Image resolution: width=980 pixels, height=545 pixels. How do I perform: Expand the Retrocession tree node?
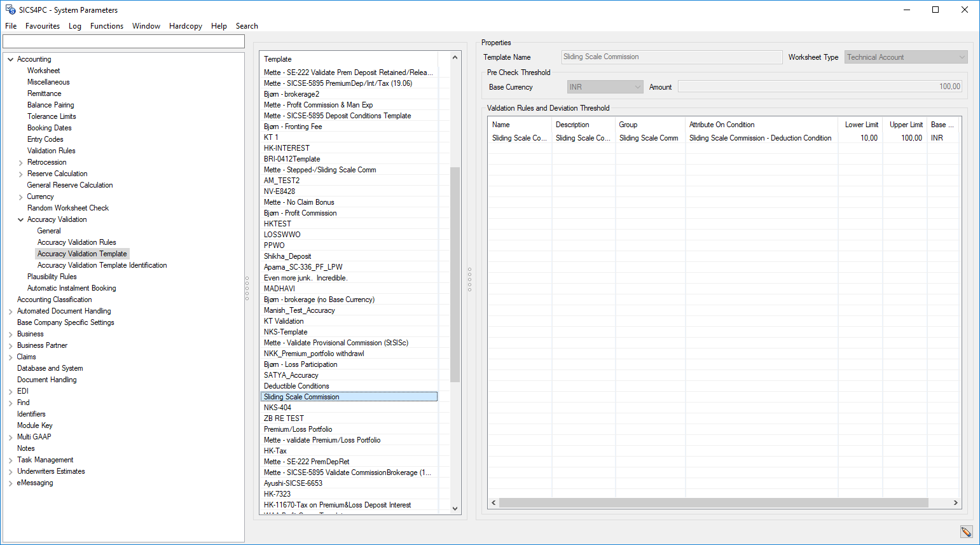pos(20,162)
